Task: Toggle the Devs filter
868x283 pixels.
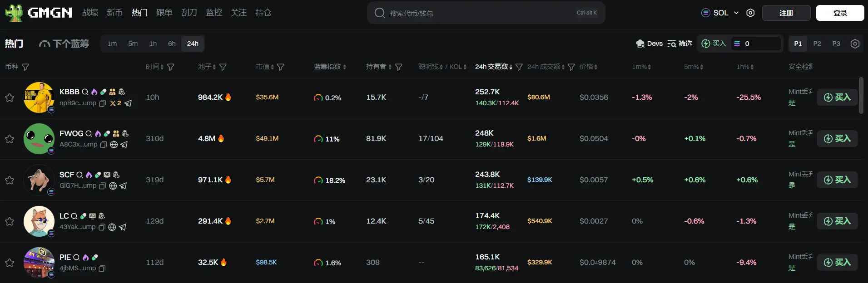Action: [649, 44]
